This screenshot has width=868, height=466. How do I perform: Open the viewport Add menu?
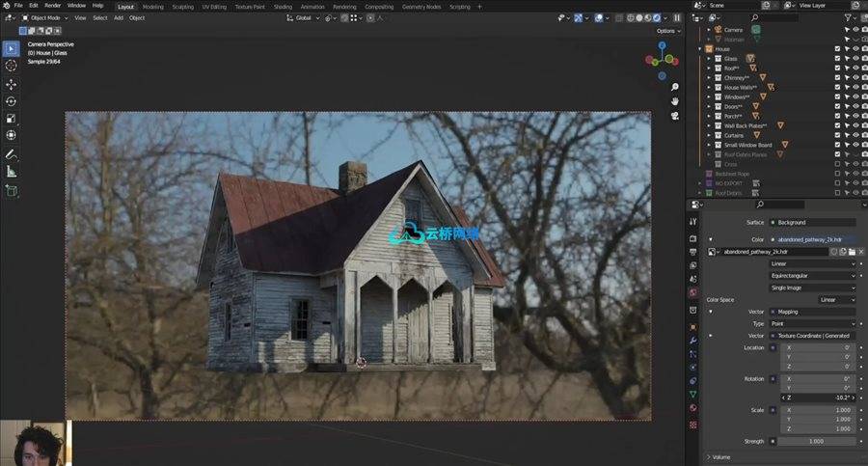pyautogui.click(x=119, y=17)
